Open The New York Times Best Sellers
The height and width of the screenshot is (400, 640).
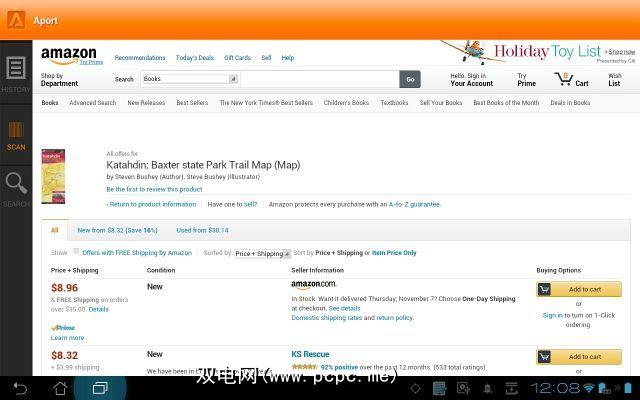coord(266,103)
